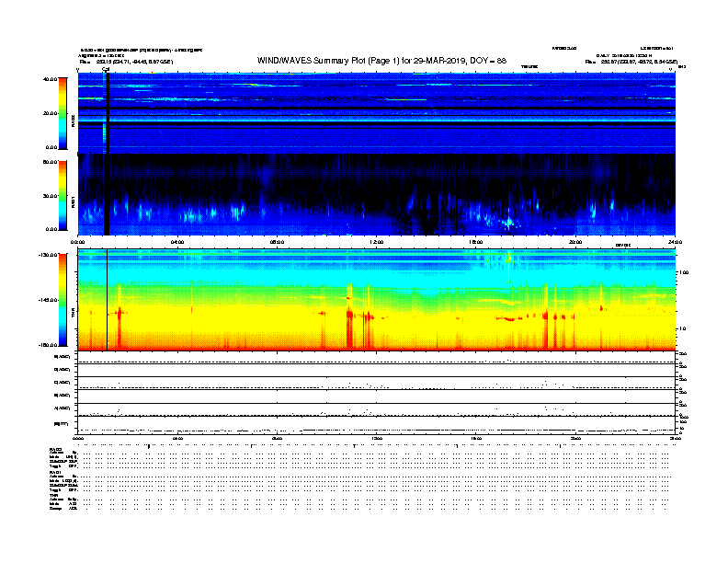Image resolution: width=728 pixels, height=563 pixels.
Task: Click the RAD1 status label in bottom table
Action: pos(55,473)
